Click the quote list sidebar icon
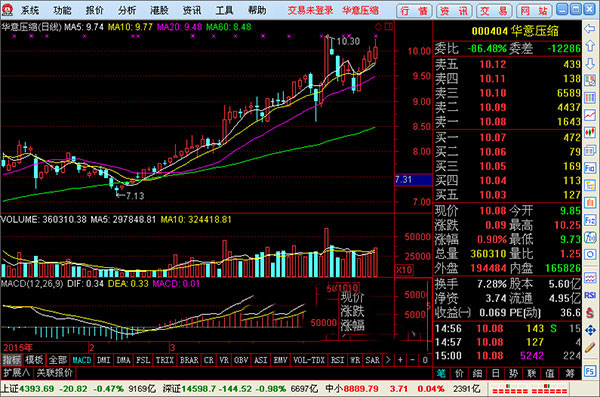The image size is (600, 397). [590, 80]
